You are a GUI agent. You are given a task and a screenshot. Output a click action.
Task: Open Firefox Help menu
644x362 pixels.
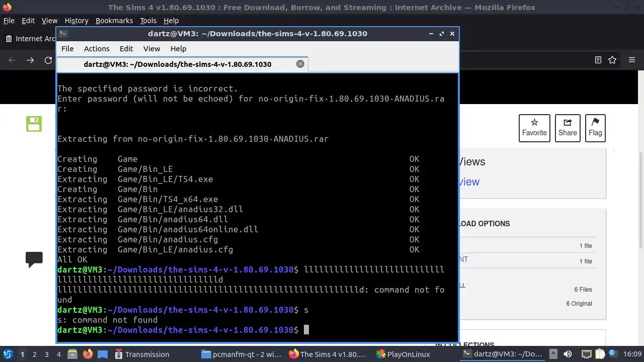coord(171,21)
